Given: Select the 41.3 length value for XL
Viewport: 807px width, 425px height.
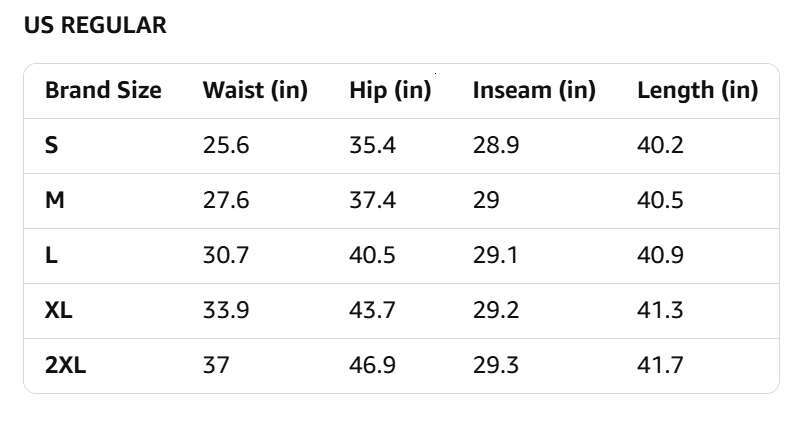Looking at the screenshot, I should click(660, 311).
